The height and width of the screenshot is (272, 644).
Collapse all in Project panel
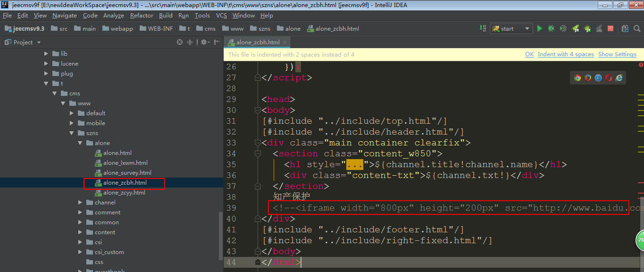click(190, 42)
